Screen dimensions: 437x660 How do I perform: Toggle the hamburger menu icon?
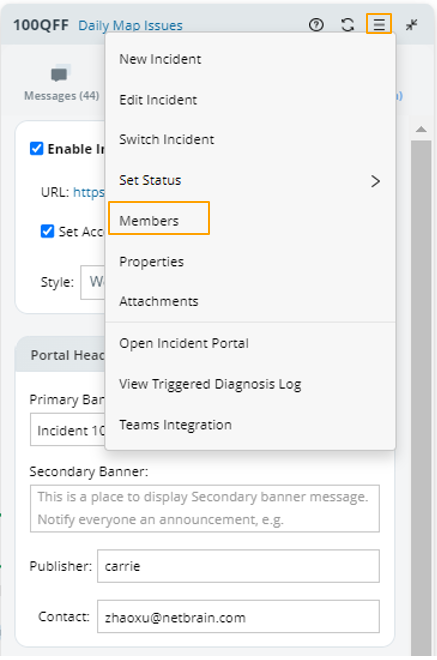[379, 24]
